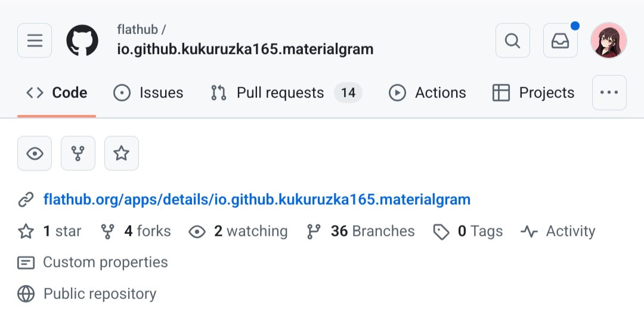View the 4 forks link
Image resolution: width=644 pixels, height=321 pixels.
[x=136, y=232]
